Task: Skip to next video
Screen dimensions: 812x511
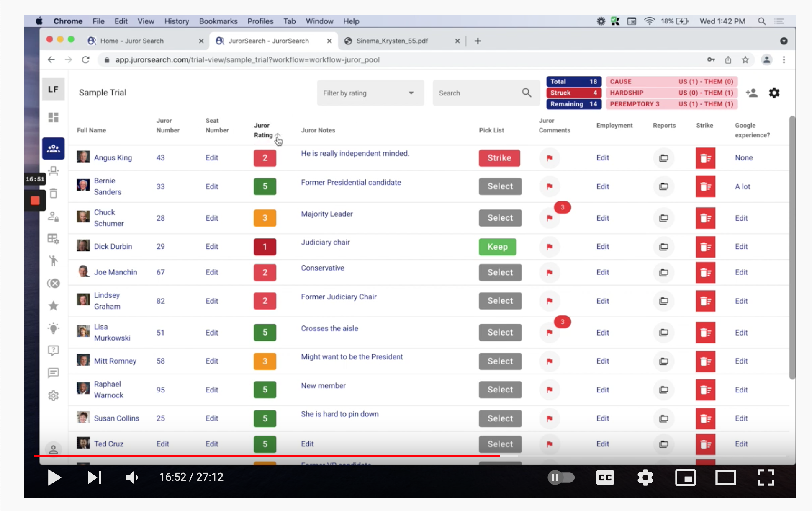Action: 94,477
